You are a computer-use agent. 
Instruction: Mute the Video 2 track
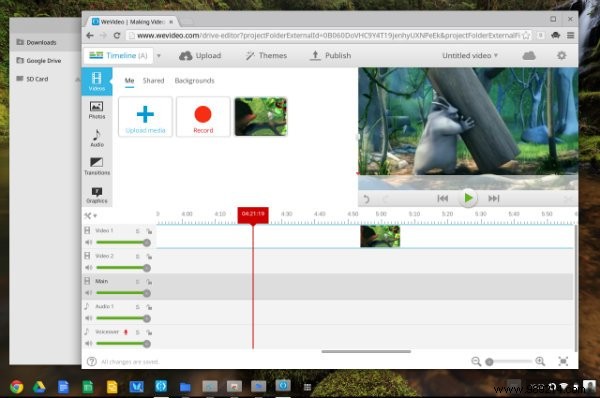click(88, 268)
